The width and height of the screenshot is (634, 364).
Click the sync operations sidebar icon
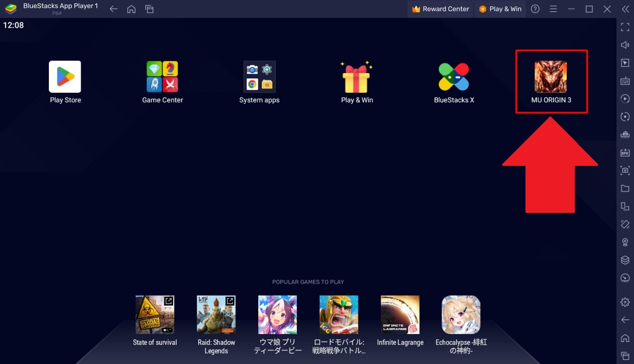pos(625,117)
